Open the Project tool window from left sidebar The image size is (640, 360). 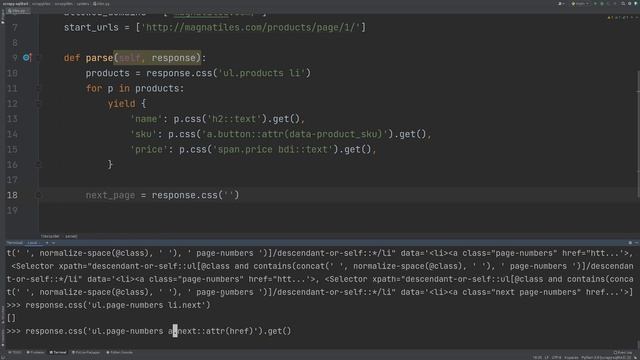2,17
